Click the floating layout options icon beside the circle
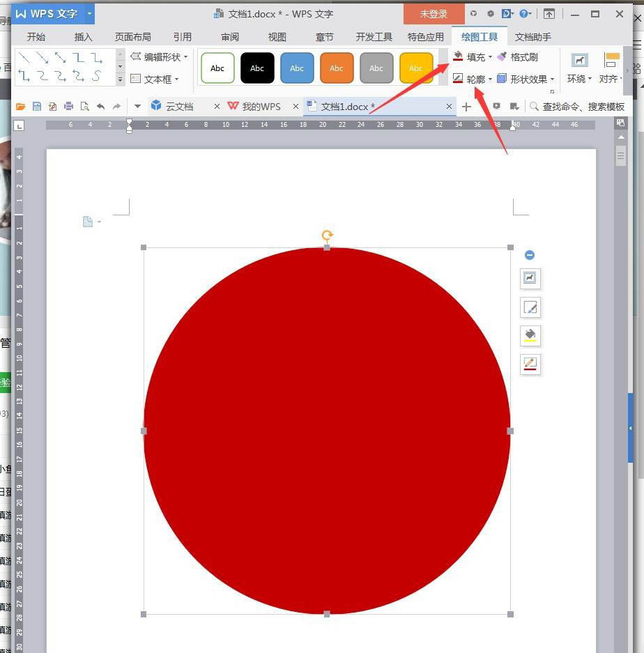Image resolution: width=644 pixels, height=653 pixels. tap(530, 279)
